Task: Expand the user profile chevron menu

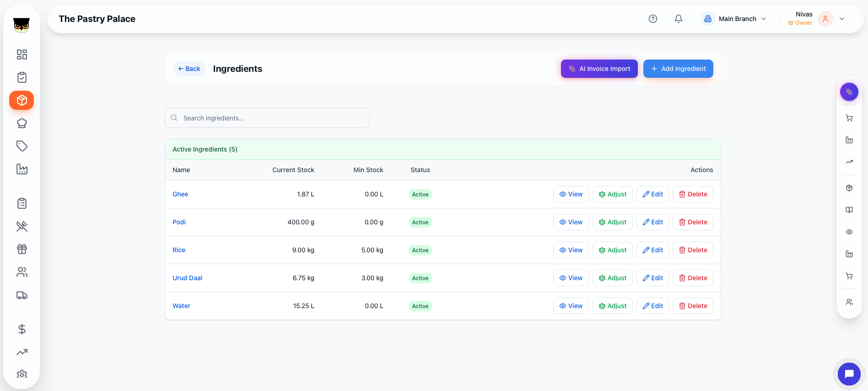Action: [842, 19]
